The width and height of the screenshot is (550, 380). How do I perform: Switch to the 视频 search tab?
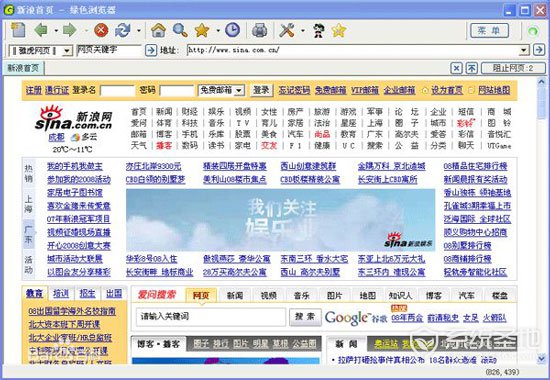click(268, 295)
